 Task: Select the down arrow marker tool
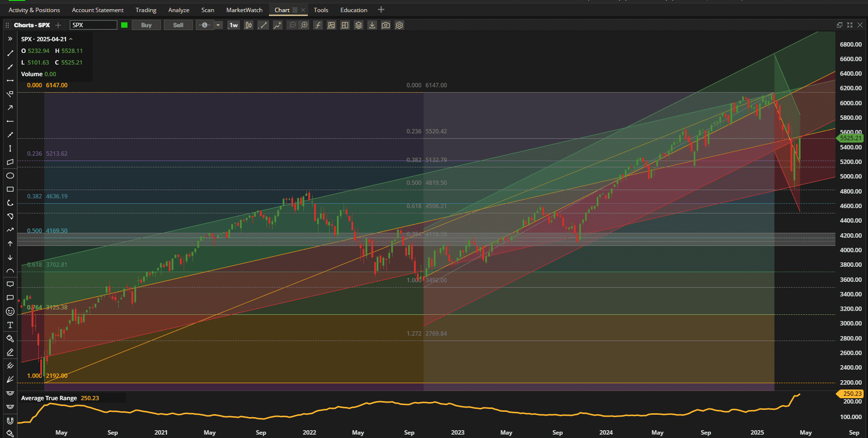(10, 257)
